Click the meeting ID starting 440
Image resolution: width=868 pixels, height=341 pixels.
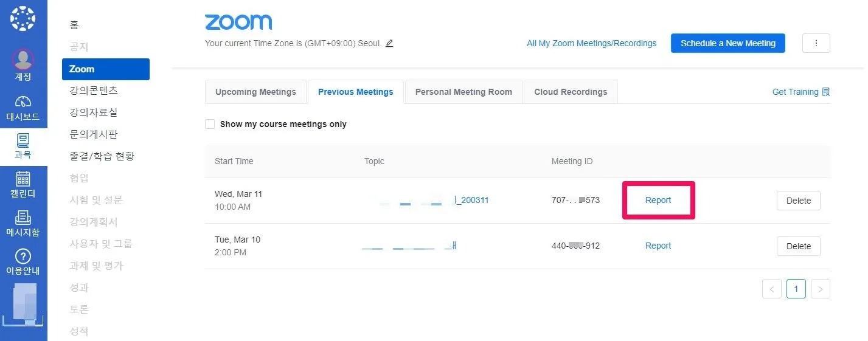(x=575, y=246)
